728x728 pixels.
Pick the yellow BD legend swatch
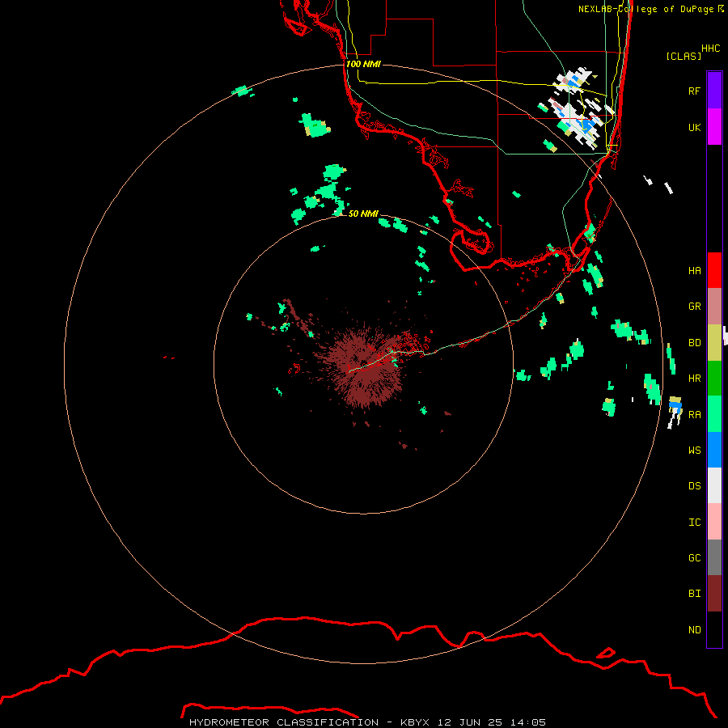click(x=714, y=343)
